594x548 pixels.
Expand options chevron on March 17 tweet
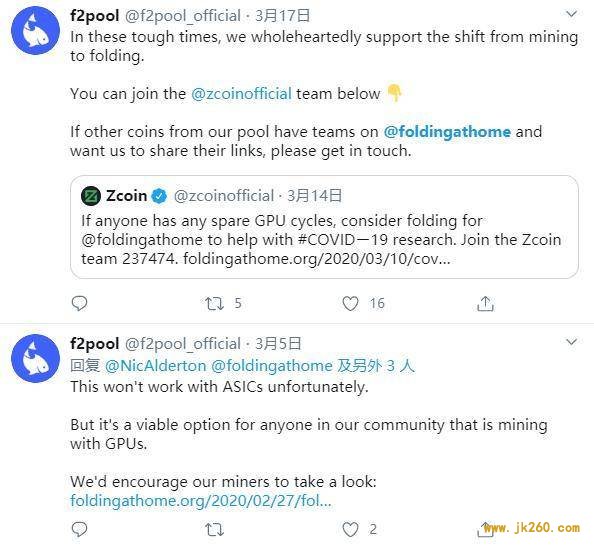click(571, 14)
